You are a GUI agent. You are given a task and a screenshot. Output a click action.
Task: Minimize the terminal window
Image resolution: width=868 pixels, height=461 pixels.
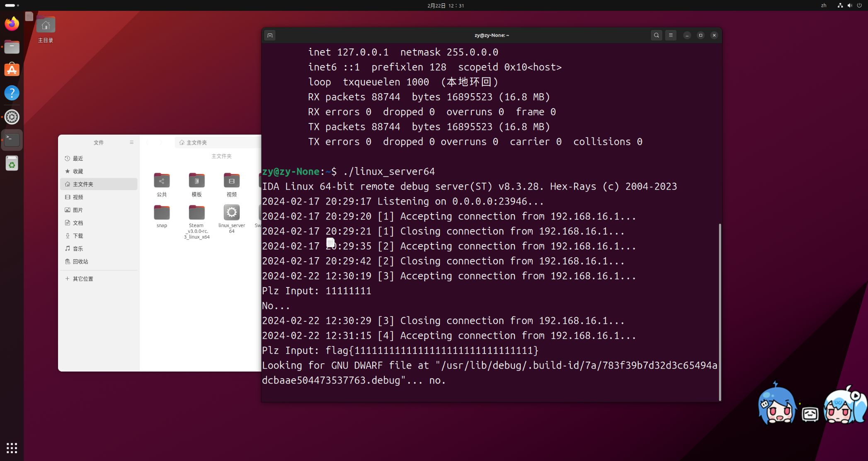687,35
